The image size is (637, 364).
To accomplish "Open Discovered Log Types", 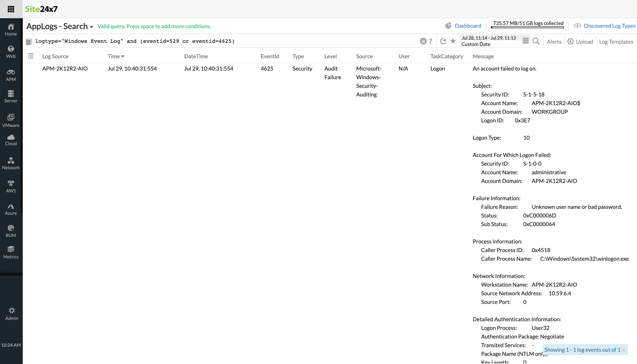I will 610,26.
